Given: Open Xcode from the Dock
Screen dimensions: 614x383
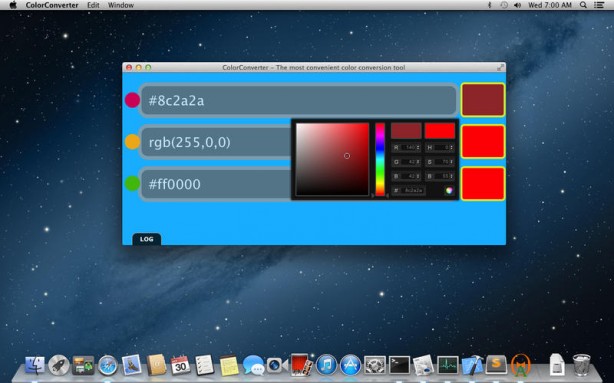Looking at the screenshot, I should tap(472, 365).
